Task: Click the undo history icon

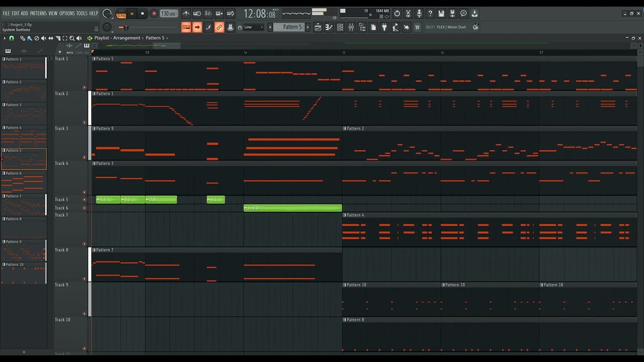Action: click(x=397, y=14)
